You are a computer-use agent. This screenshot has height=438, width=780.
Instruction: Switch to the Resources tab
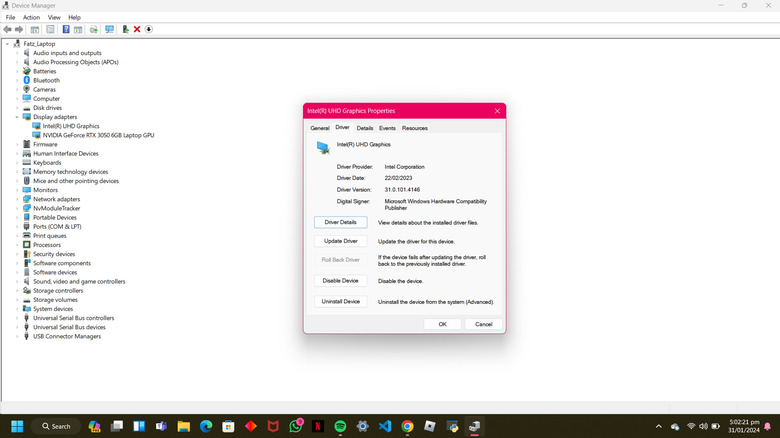click(415, 128)
